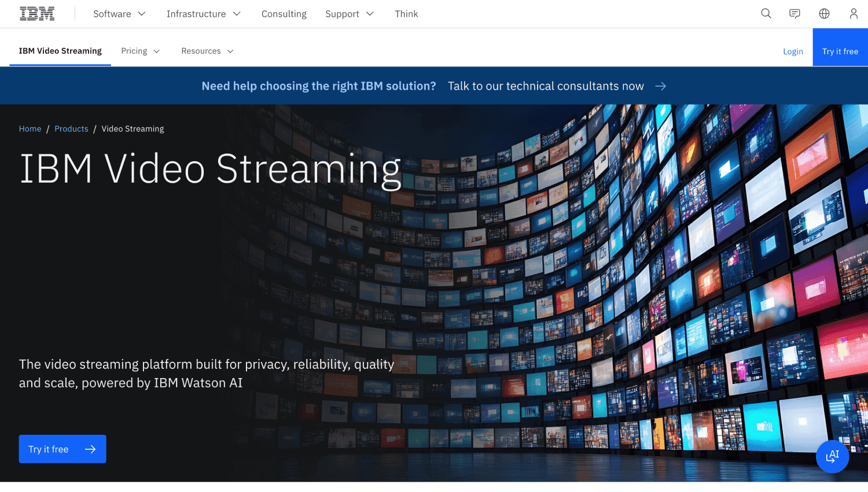The image size is (868, 492).
Task: Click the Login link
Action: click(x=793, y=51)
